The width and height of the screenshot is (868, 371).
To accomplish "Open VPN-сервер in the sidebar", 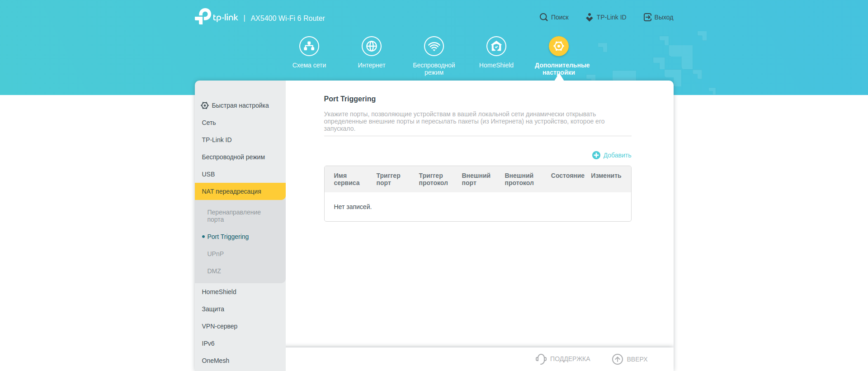I will click(220, 326).
